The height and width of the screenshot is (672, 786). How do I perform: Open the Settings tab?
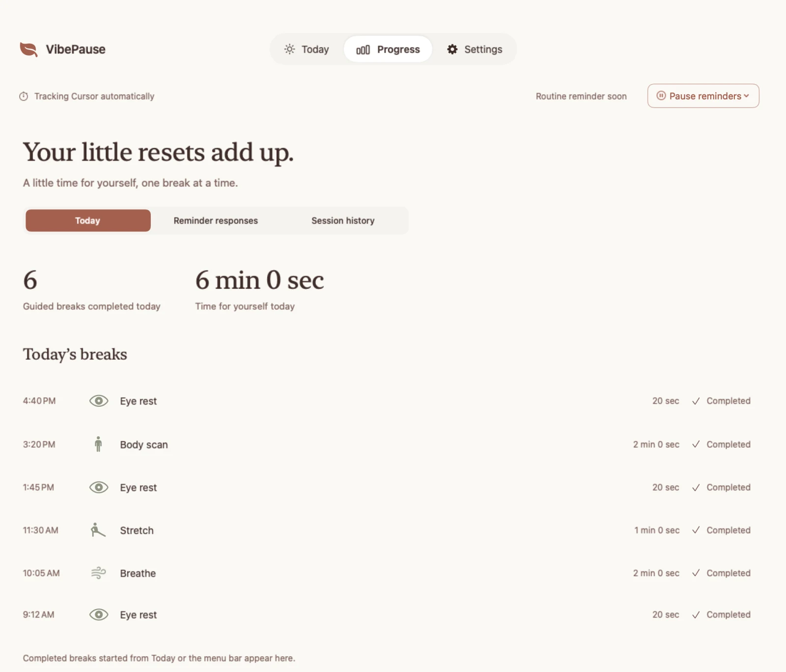click(x=475, y=49)
